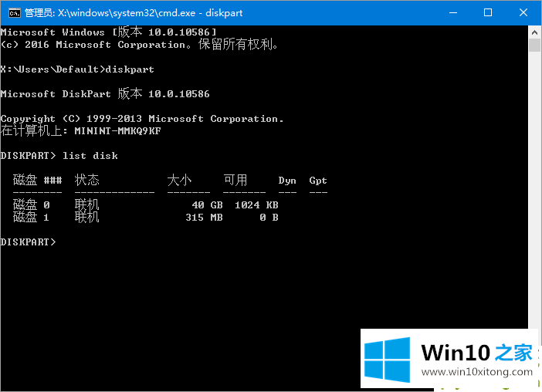The height and width of the screenshot is (392, 542).
Task: Click the text 'MININT-MMKQ9KF'
Action: [117, 131]
